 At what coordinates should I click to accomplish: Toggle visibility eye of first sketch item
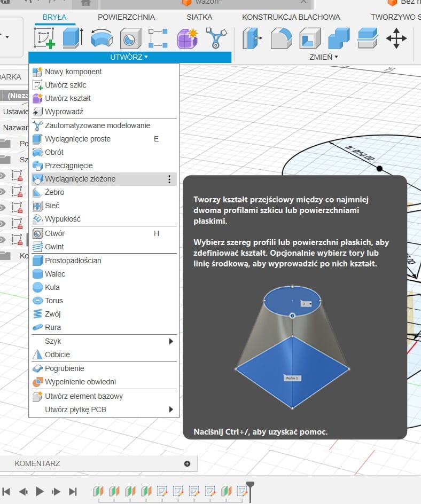[3, 176]
